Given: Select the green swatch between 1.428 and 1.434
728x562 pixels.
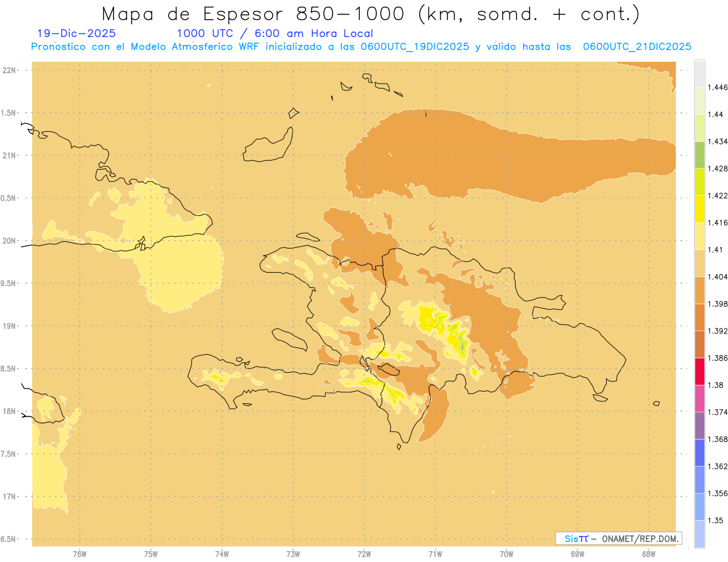Looking at the screenshot, I should (699, 155).
